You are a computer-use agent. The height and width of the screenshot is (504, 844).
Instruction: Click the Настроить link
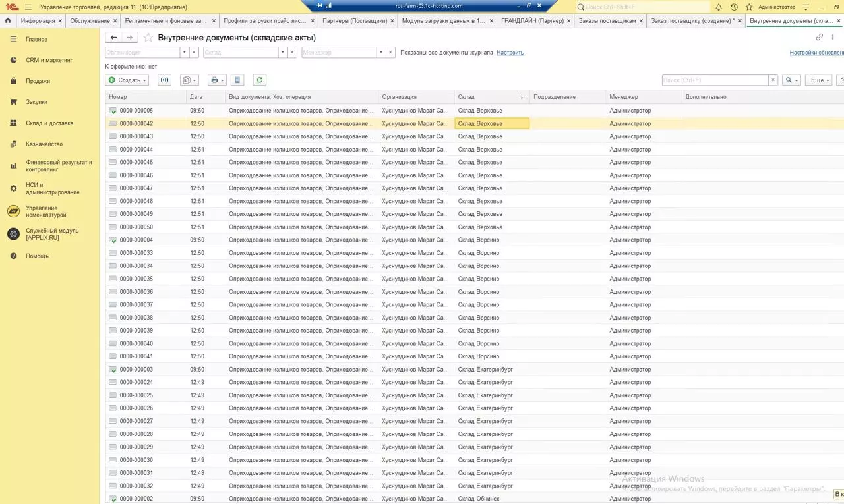tap(510, 52)
